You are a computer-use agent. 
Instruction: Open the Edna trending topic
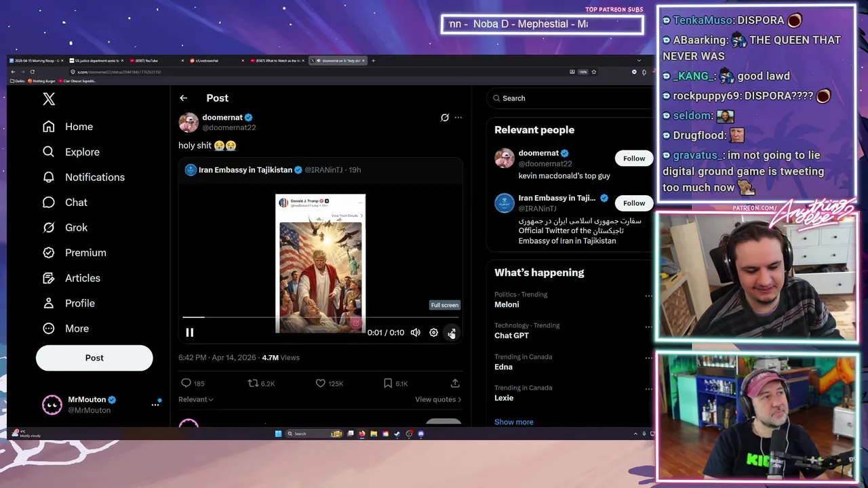point(503,367)
